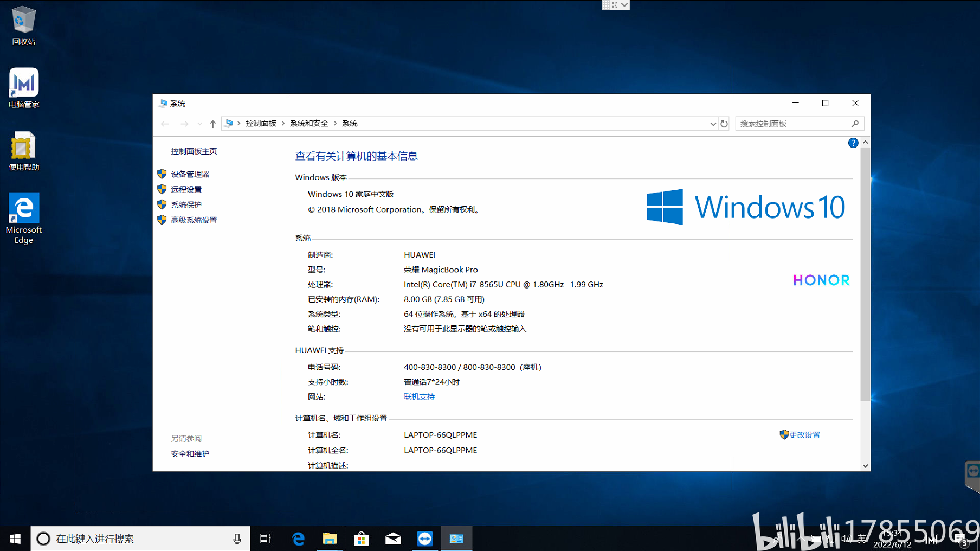This screenshot has width=980, height=551.
Task: Click the phone number 400-830-8300 text
Action: [430, 367]
